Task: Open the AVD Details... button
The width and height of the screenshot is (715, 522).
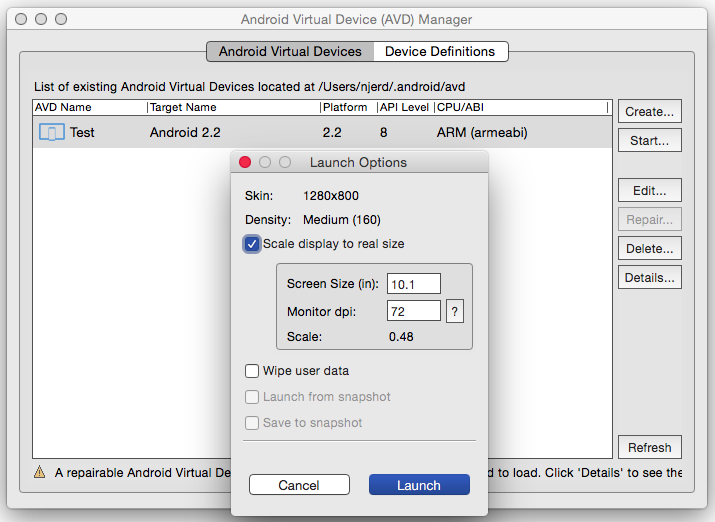Action: [x=650, y=277]
